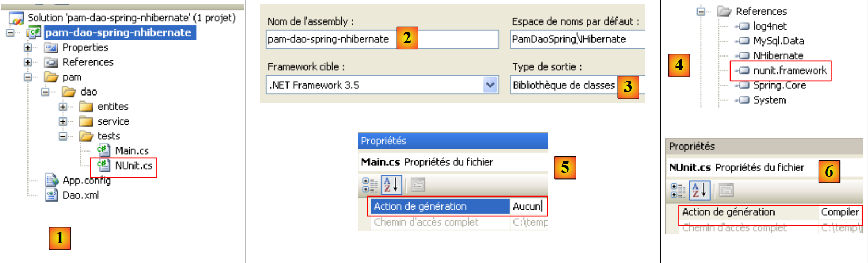Click alphabetical sort icon in Main.cs properties
The width and height of the screenshot is (868, 263).
391,185
